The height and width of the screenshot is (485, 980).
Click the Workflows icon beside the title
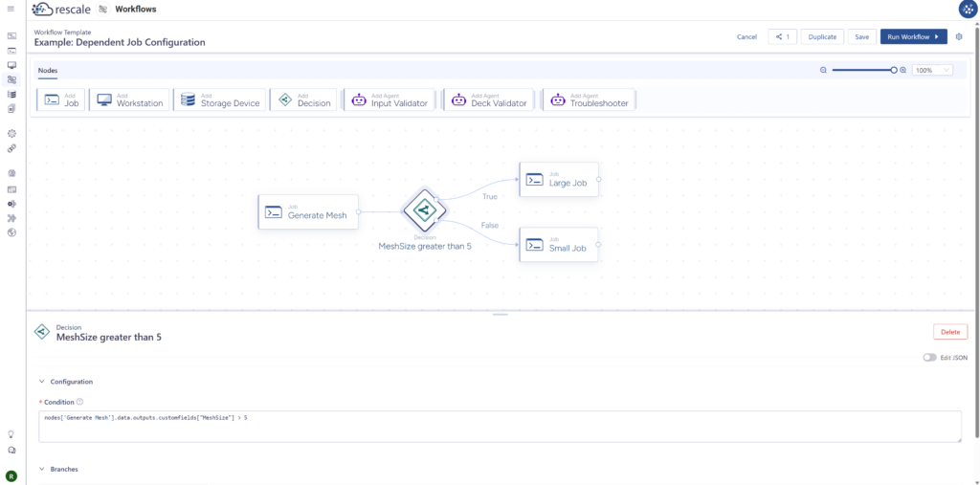click(103, 10)
